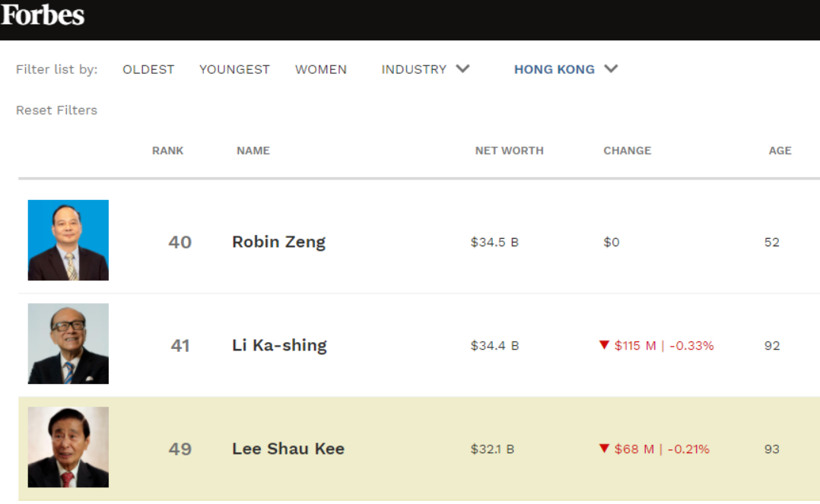Sort by Age column header
The image size is (820, 504).
[780, 151]
